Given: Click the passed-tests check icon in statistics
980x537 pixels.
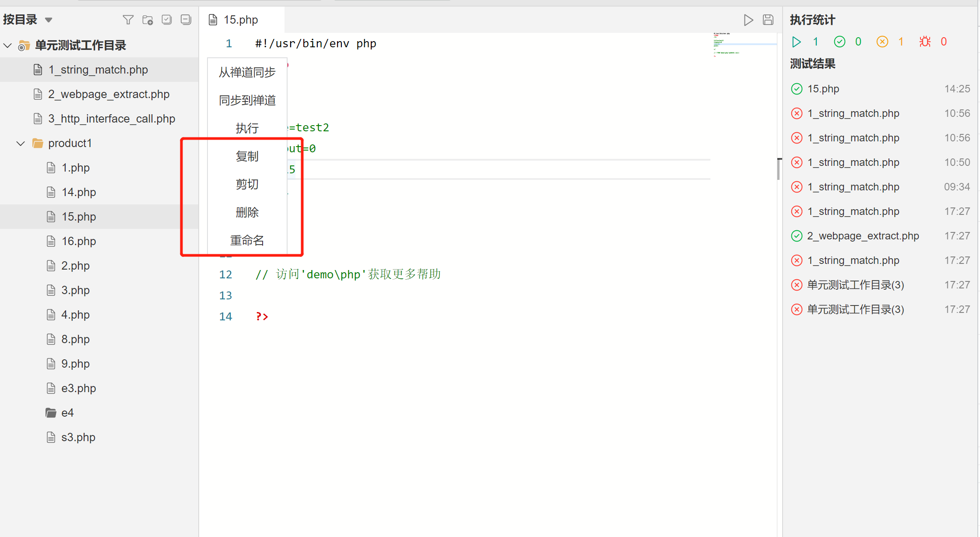Looking at the screenshot, I should pos(839,42).
